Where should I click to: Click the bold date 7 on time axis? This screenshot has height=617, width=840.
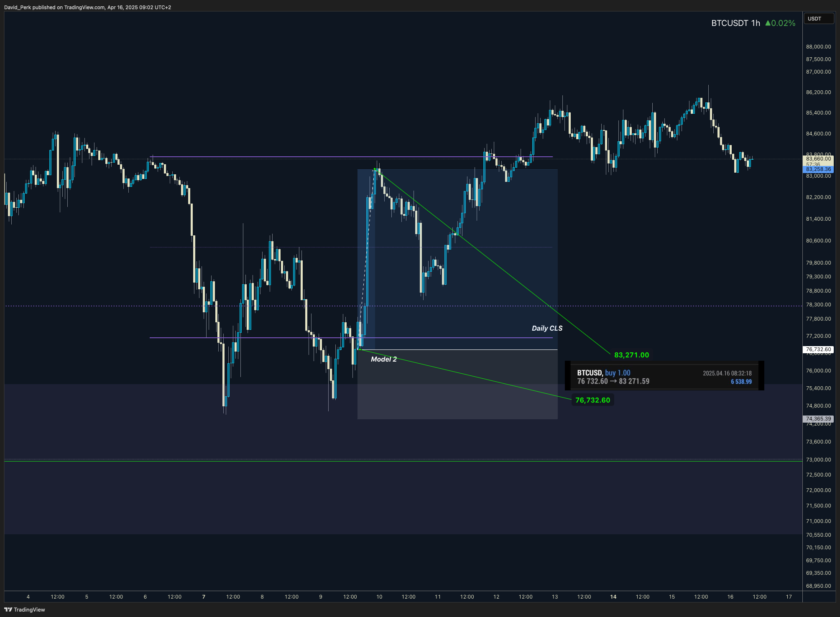tap(204, 597)
